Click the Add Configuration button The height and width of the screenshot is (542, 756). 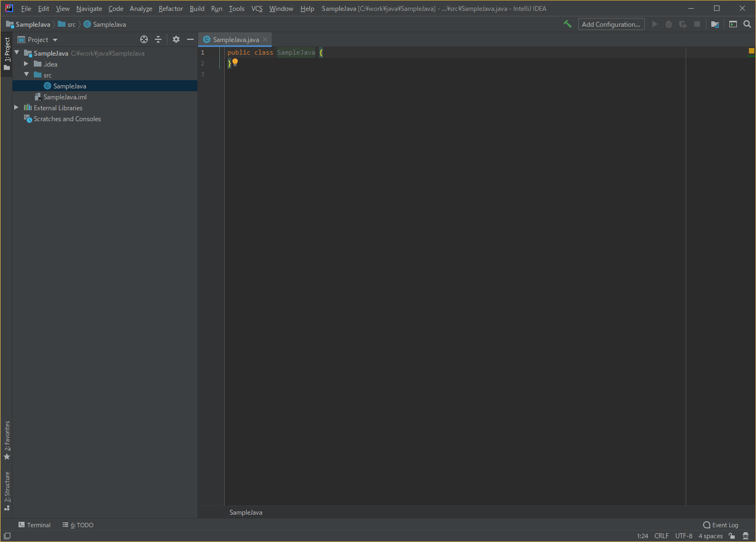(611, 25)
